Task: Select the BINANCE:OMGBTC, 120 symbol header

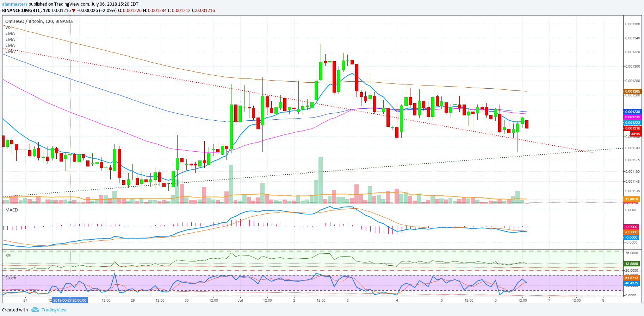Action: tap(26, 11)
